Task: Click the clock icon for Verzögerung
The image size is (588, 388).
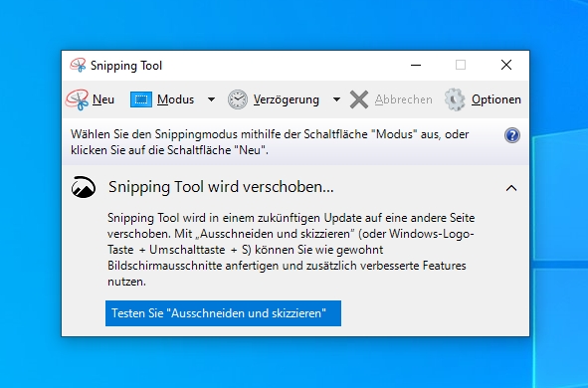Action: click(x=238, y=99)
